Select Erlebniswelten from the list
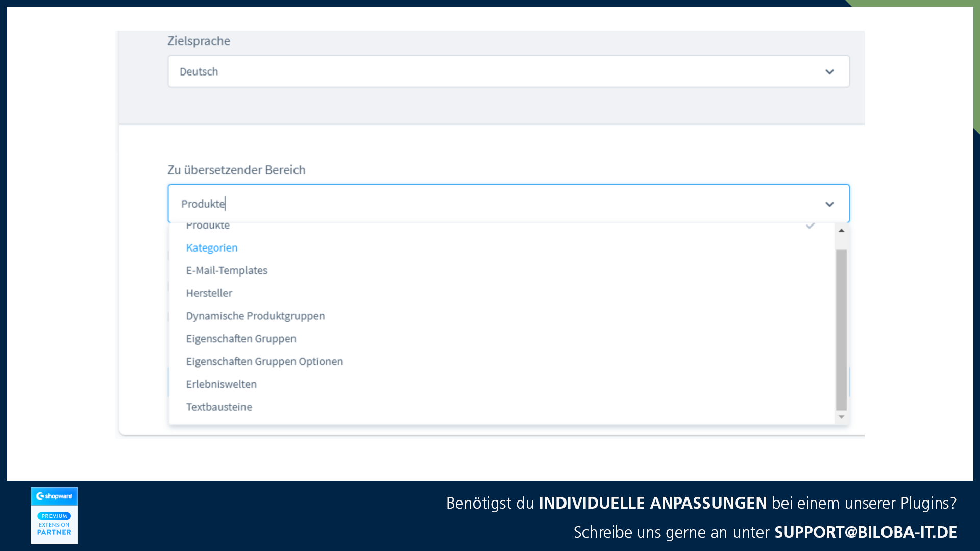 tap(221, 384)
